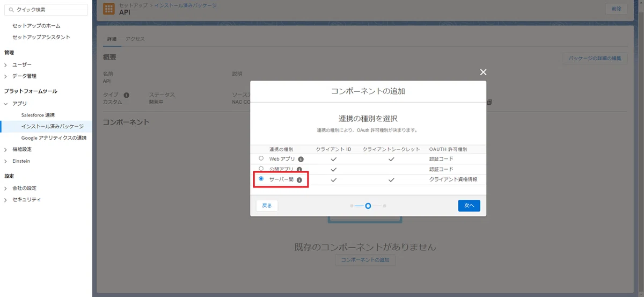Viewport: 644px width, 297px height.
Task: Open Salesforce 連携 in the sidebar
Action: coord(38,115)
